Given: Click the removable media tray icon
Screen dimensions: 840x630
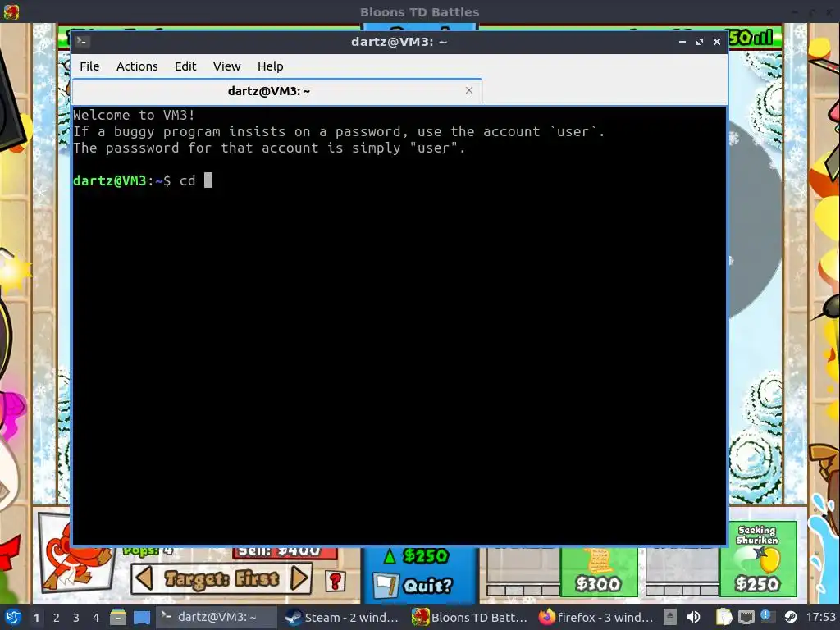Looking at the screenshot, I should tap(669, 617).
